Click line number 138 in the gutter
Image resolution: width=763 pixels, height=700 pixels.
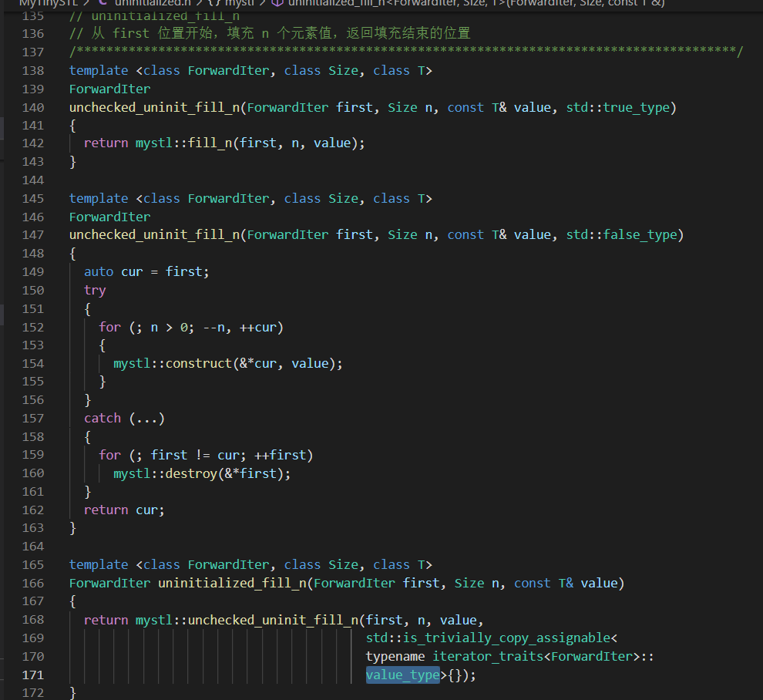point(32,71)
